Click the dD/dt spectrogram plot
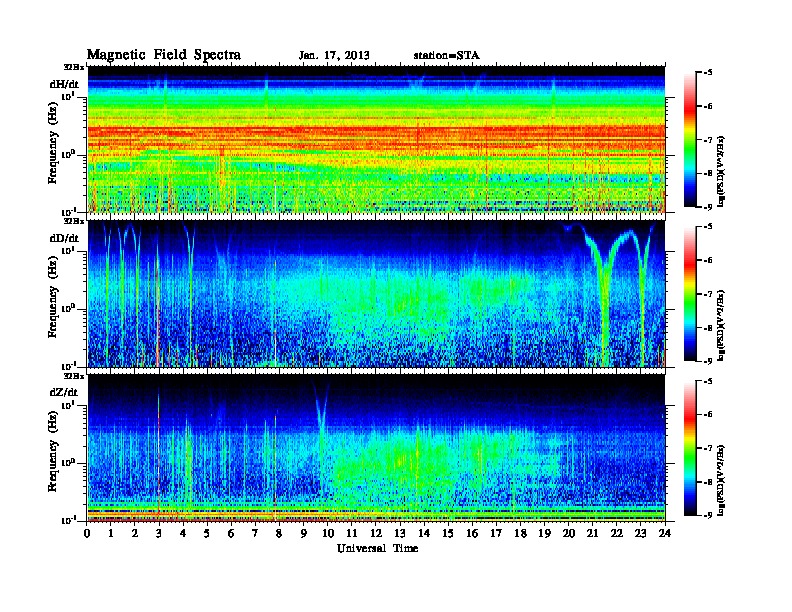 pos(376,293)
